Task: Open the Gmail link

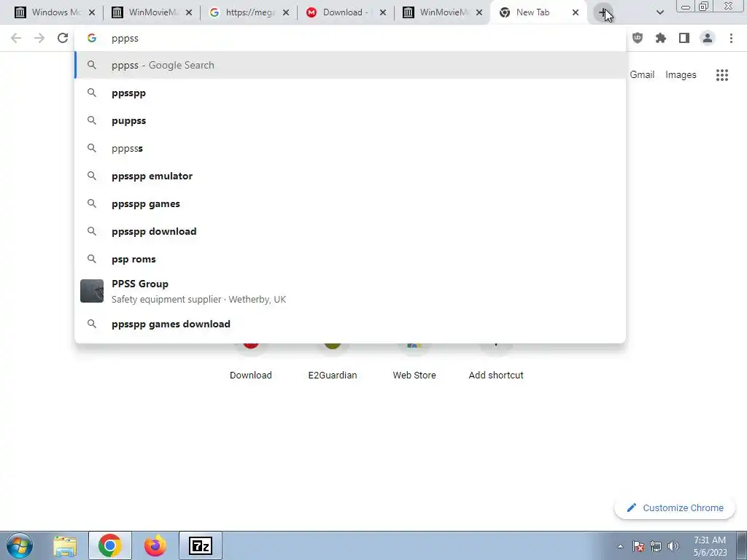Action: pyautogui.click(x=642, y=75)
